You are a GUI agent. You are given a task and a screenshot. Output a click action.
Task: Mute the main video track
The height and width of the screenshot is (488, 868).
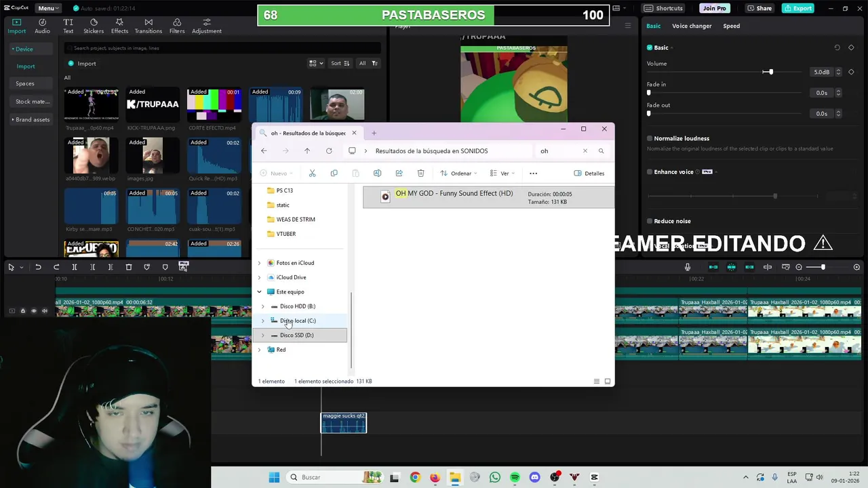(x=45, y=311)
